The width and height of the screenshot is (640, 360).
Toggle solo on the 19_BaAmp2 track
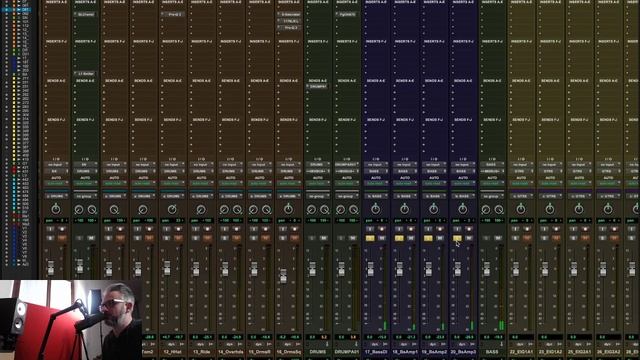[428, 238]
